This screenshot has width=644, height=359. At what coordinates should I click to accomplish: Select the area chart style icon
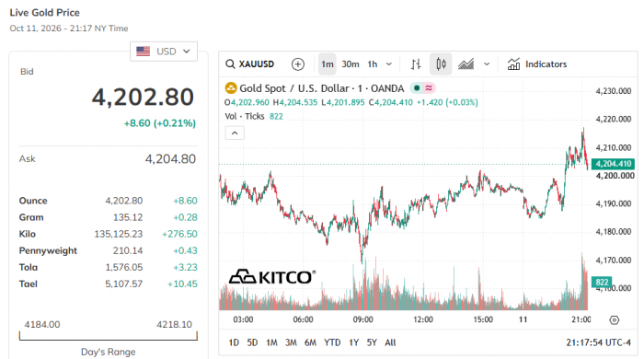pos(466,64)
